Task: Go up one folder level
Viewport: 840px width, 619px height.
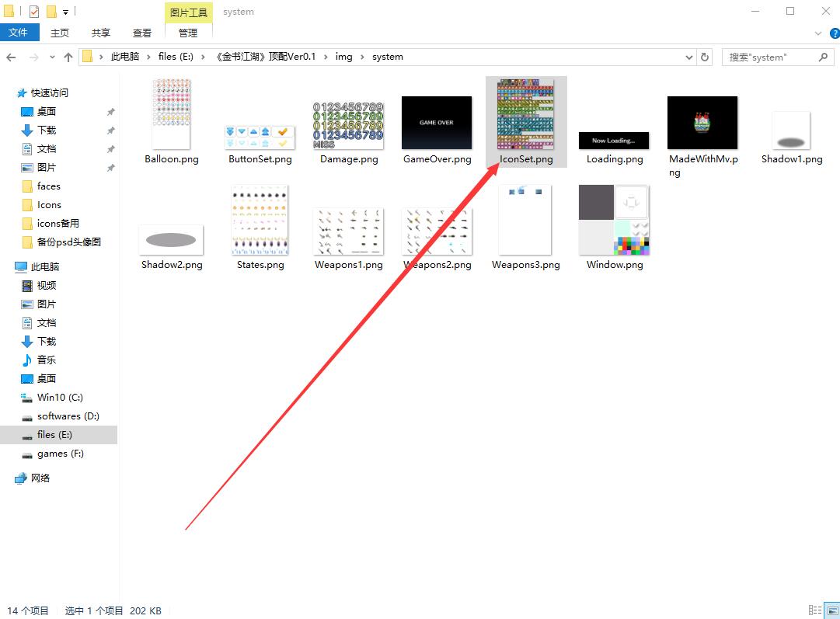Action: click(68, 57)
